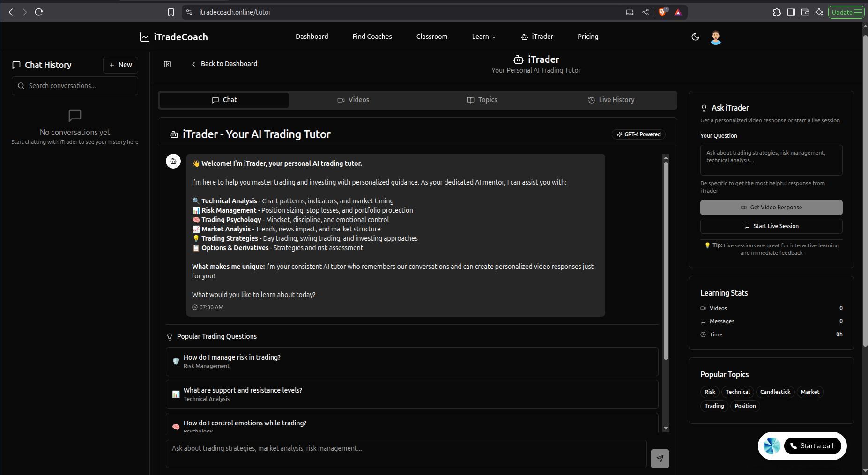Start a new chat with New button
Image resolution: width=868 pixels, height=475 pixels.
pyautogui.click(x=120, y=65)
